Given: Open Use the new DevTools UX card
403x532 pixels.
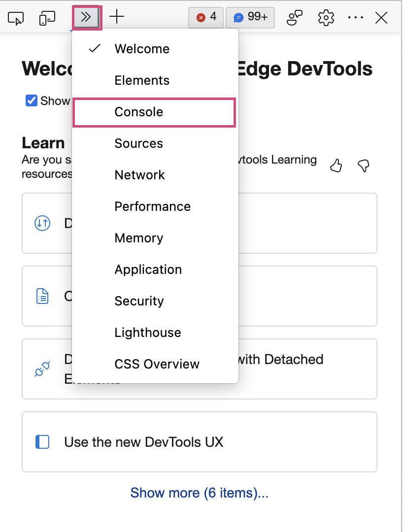Looking at the screenshot, I should click(200, 442).
